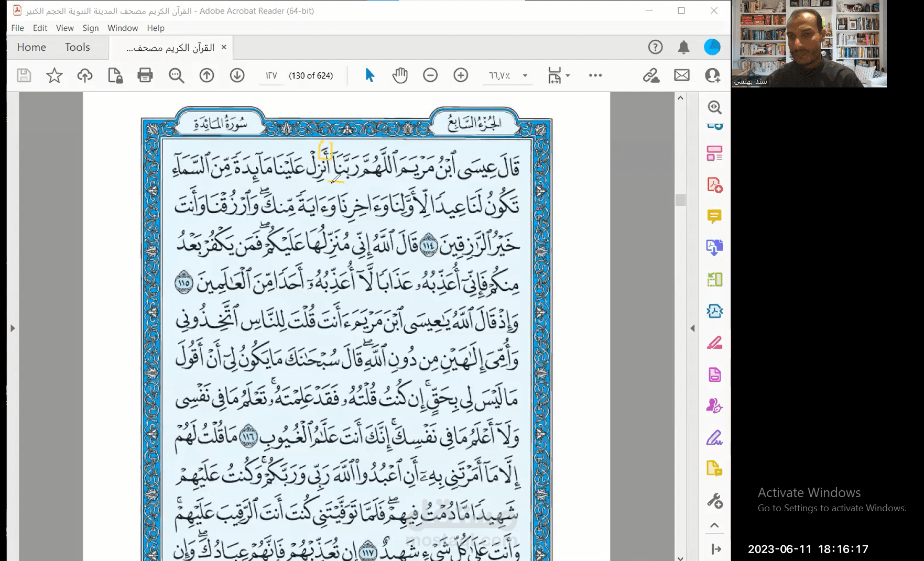The width and height of the screenshot is (924, 561).
Task: Go to next page arrow
Action: tap(237, 75)
